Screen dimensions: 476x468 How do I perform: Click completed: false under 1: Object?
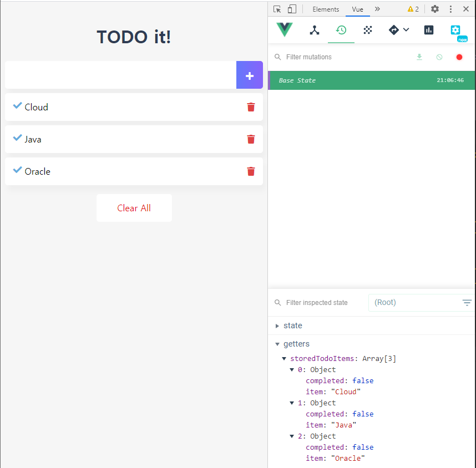pyautogui.click(x=340, y=414)
